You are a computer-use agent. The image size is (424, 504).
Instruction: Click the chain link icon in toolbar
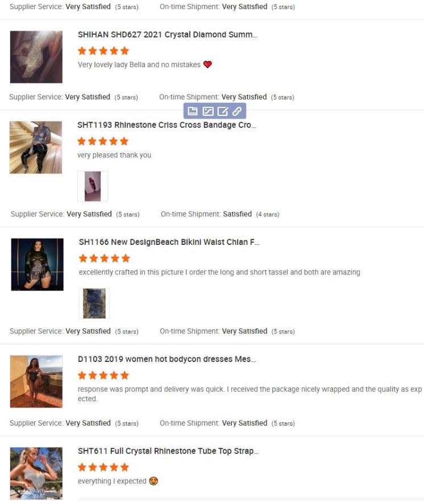237,111
